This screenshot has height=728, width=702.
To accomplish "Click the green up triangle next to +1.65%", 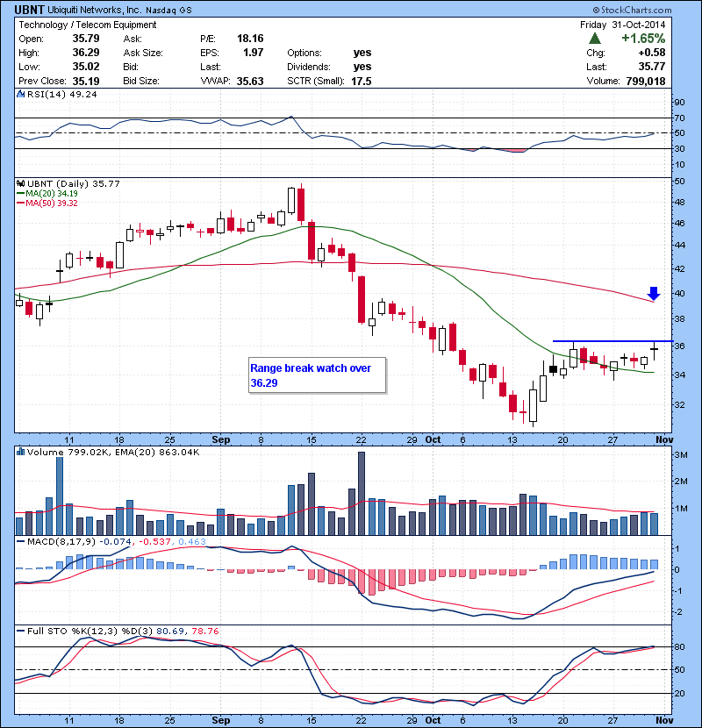I will [x=595, y=39].
